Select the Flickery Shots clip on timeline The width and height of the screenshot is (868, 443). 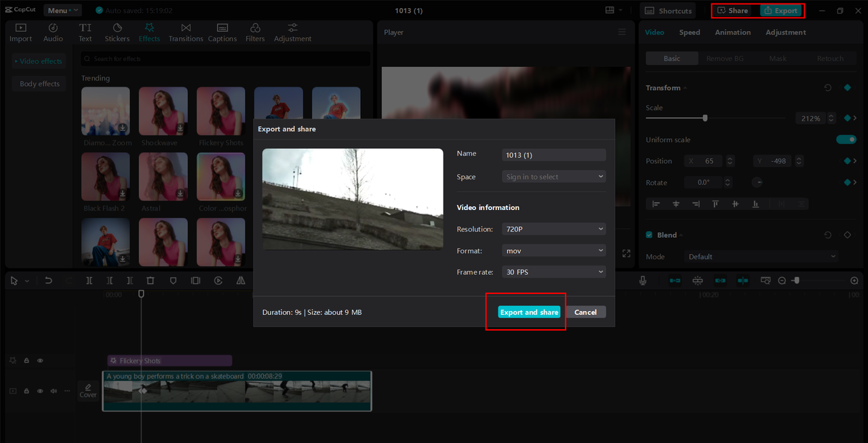point(170,361)
